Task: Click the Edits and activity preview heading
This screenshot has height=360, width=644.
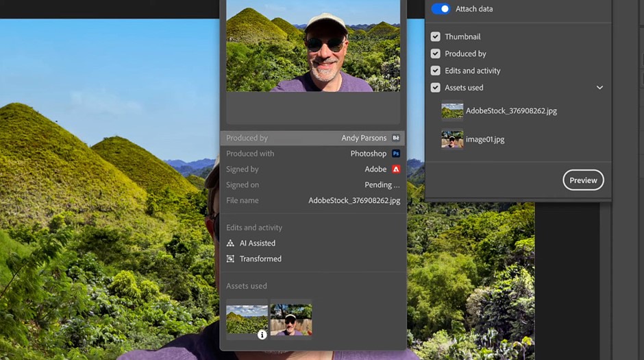Action: [x=254, y=228]
